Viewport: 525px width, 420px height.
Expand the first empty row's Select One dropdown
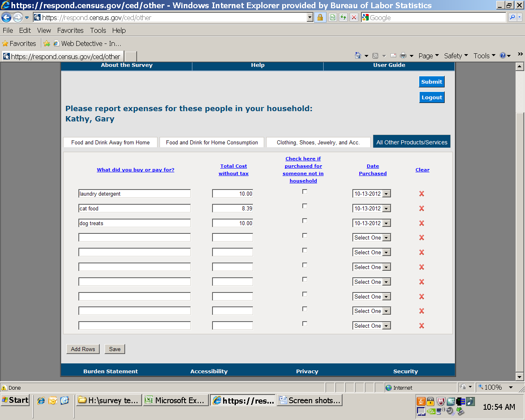tap(386, 238)
